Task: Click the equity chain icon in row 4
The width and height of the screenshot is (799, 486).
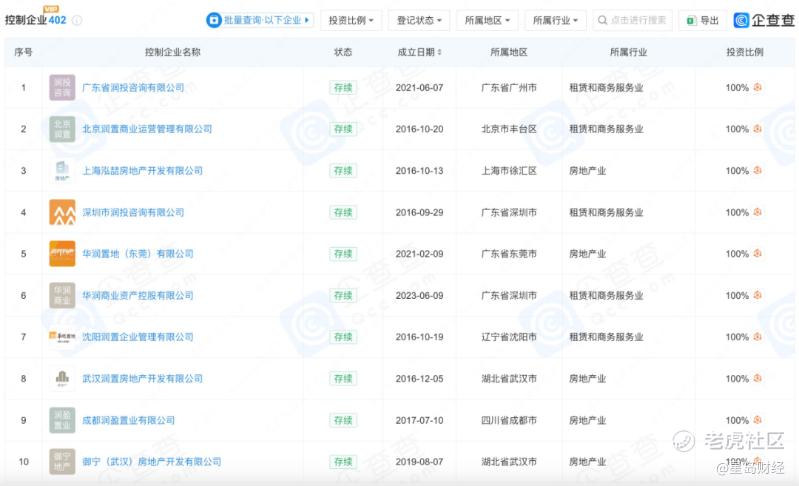Action: [x=758, y=212]
